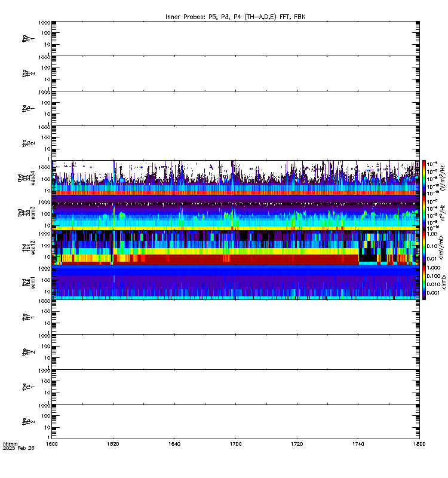Click the 'tha fb 2' panel label

pos(29,143)
